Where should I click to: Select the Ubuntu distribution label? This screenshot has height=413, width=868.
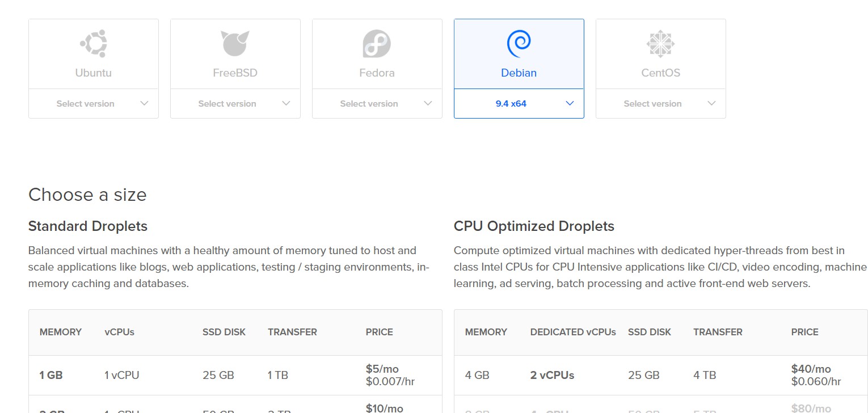[94, 73]
